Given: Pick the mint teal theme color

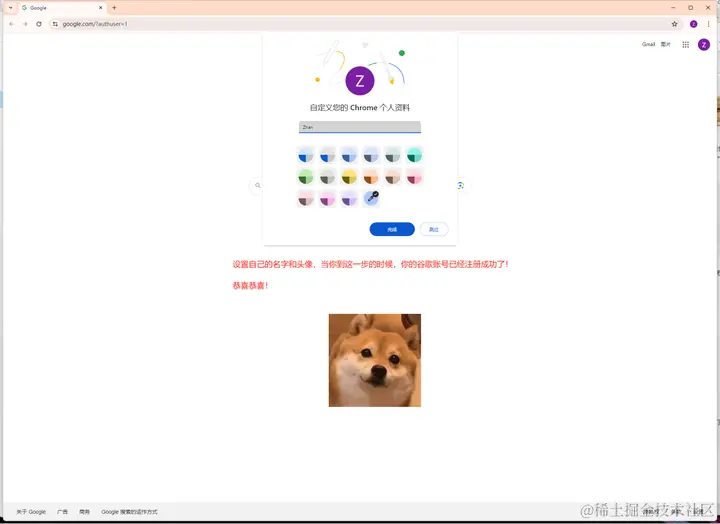Looking at the screenshot, I should point(414,155).
